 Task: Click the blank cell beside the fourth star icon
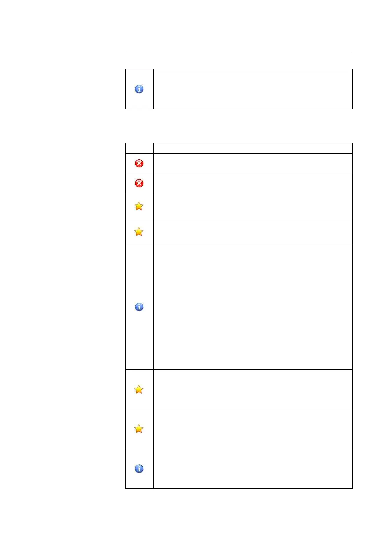[x=253, y=429]
